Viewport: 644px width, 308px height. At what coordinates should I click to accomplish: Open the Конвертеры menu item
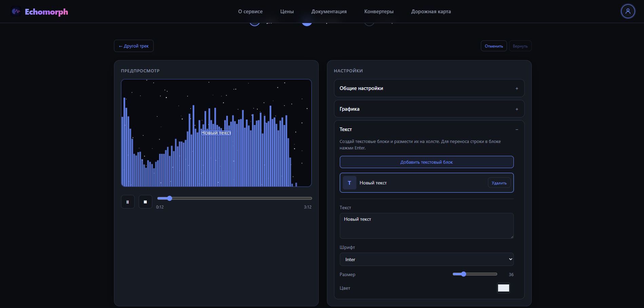tap(379, 12)
